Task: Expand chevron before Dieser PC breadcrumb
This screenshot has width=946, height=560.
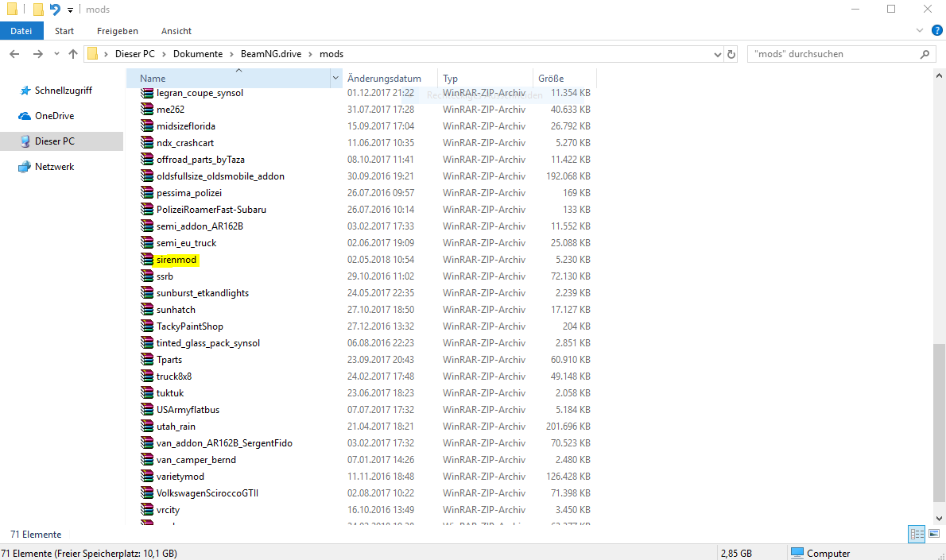Action: click(x=107, y=54)
